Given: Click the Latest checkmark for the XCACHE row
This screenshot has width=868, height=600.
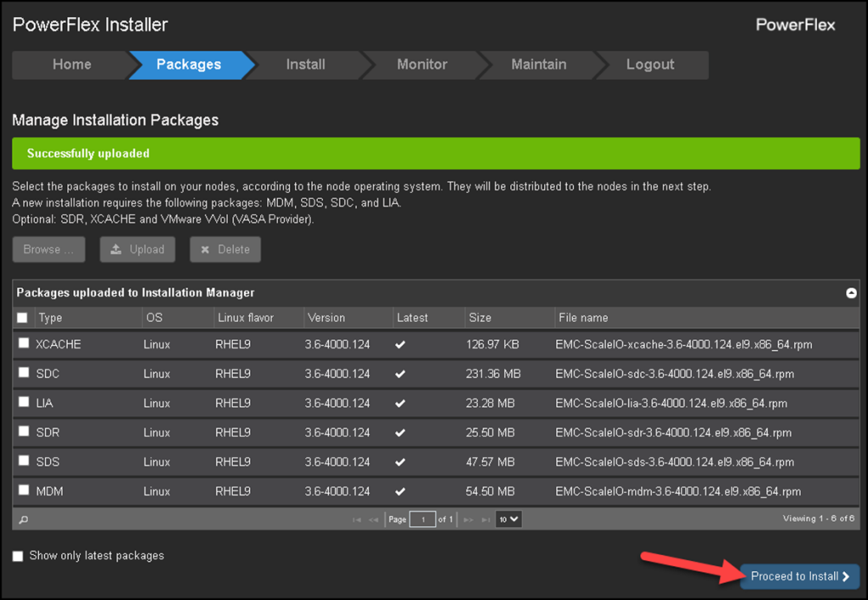Looking at the screenshot, I should coord(399,343).
